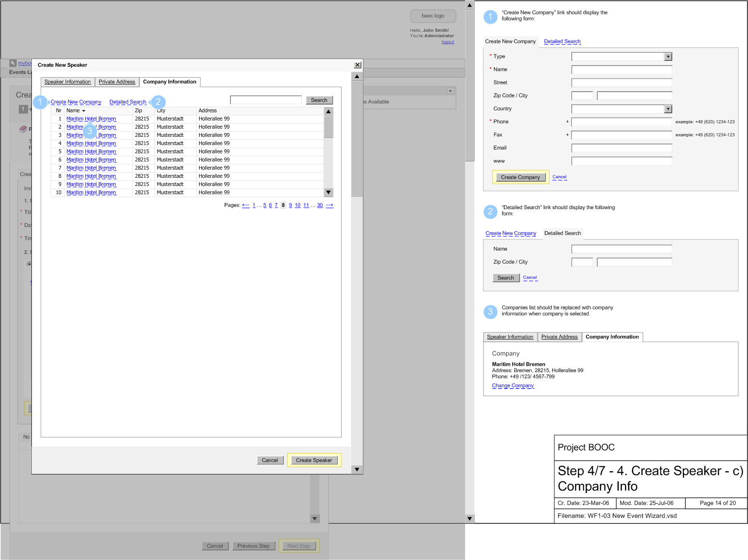Click dialog scrollbar down arrow

pyautogui.click(x=357, y=469)
